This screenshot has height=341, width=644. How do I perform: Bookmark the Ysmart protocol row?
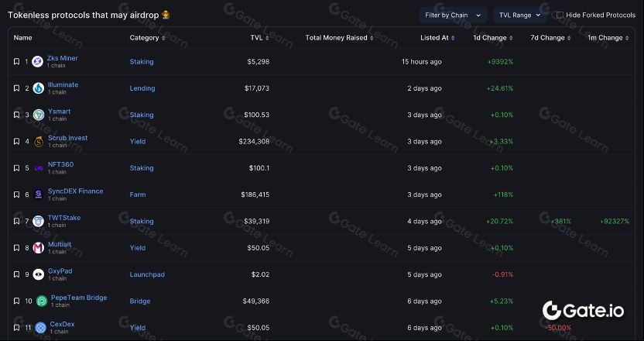16,115
